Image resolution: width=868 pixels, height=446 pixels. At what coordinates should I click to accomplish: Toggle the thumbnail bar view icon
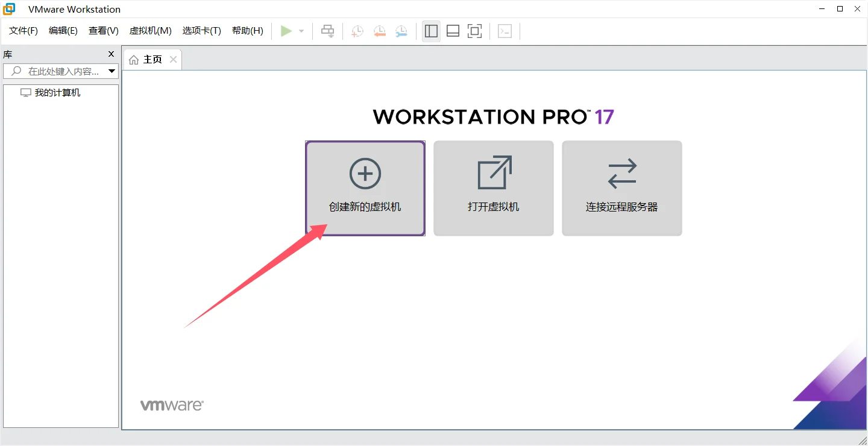click(453, 31)
